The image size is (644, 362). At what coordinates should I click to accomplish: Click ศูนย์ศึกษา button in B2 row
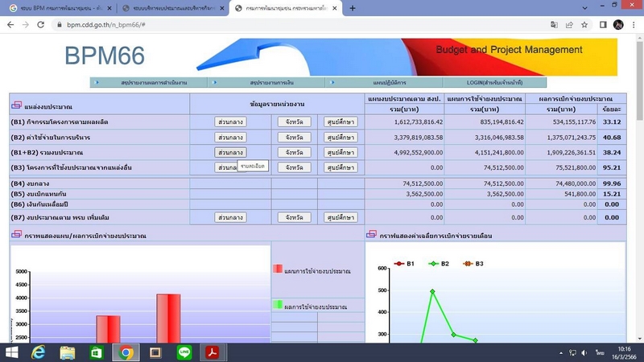tap(341, 137)
